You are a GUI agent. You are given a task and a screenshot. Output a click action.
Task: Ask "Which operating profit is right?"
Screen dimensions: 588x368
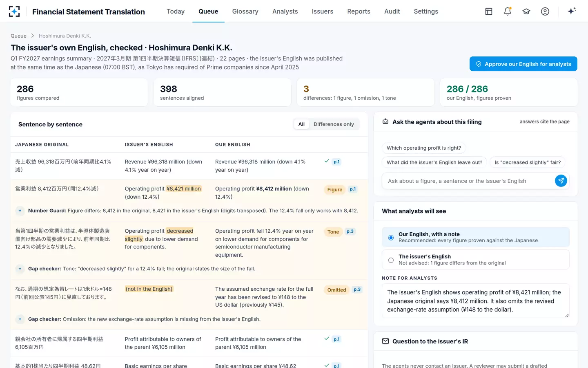pos(424,148)
